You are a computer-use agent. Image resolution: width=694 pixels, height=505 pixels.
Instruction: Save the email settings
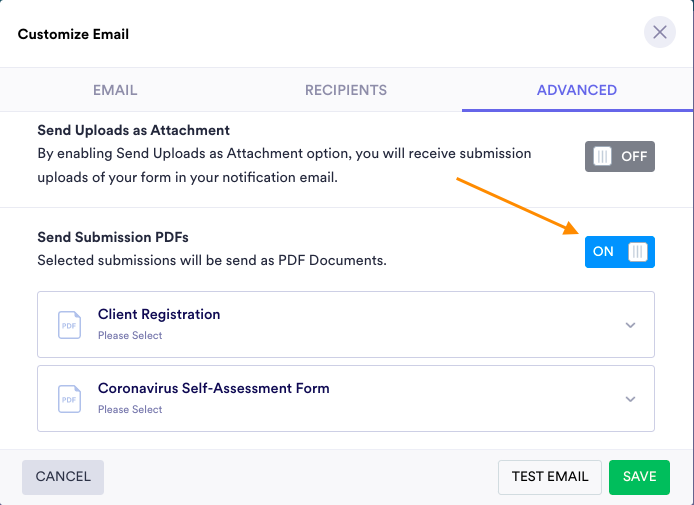click(x=639, y=477)
